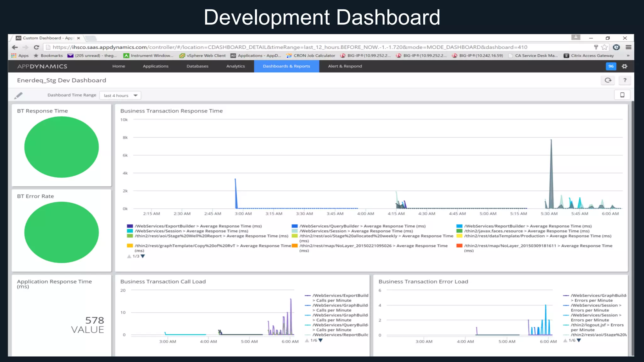Image resolution: width=644 pixels, height=362 pixels.
Task: Open help with the question mark button
Action: (625, 80)
